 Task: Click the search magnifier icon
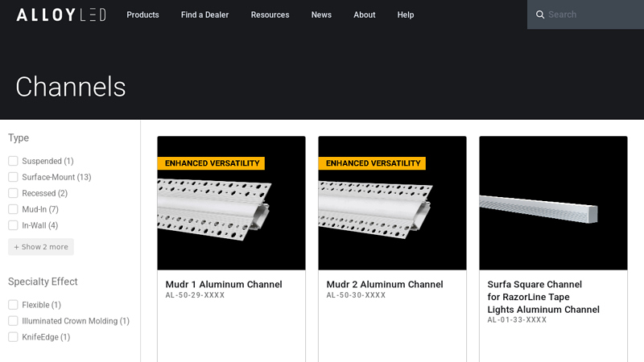(540, 14)
